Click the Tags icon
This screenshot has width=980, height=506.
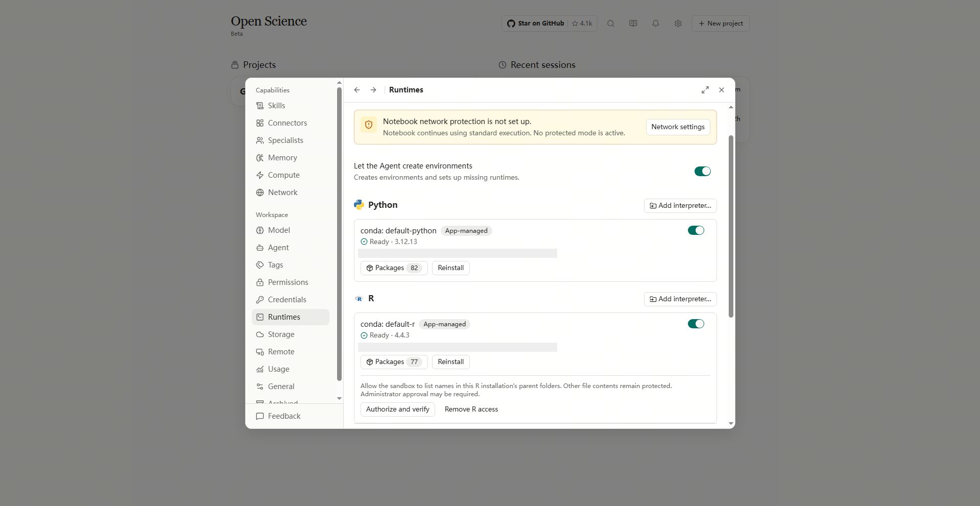[x=260, y=265]
